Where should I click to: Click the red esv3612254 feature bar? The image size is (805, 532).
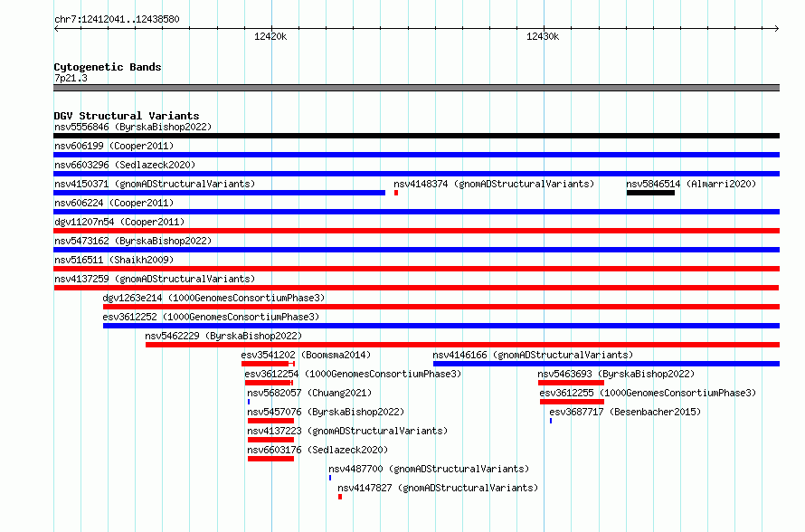click(x=269, y=383)
